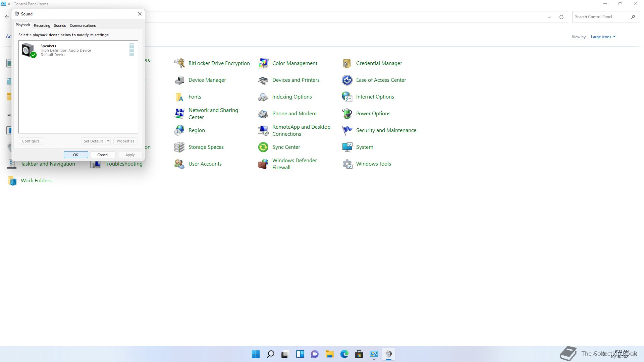This screenshot has width=644, height=362.
Task: Expand the Set Default dropdown arrow
Action: [x=108, y=141]
